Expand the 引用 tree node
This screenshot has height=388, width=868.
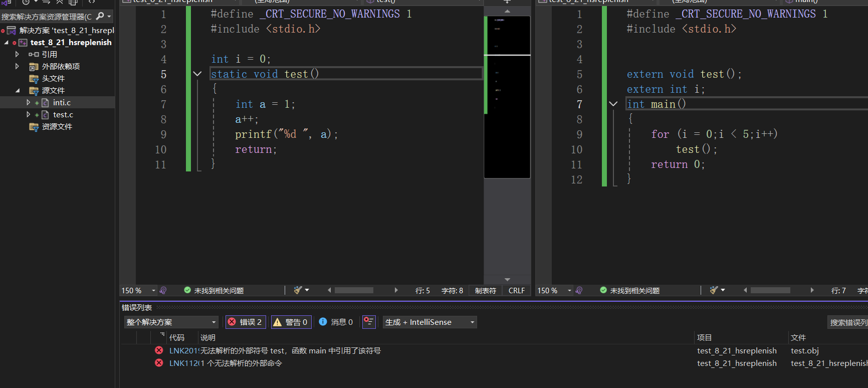[17, 54]
